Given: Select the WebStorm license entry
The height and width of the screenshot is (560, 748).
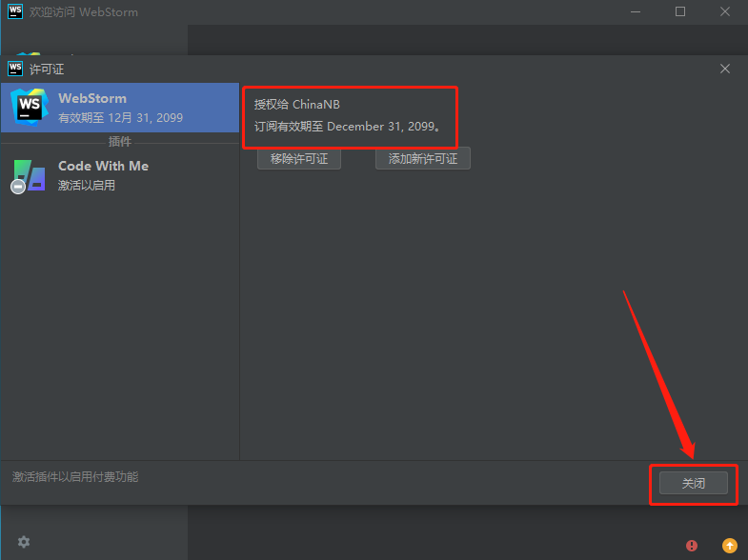Looking at the screenshot, I should (x=120, y=108).
